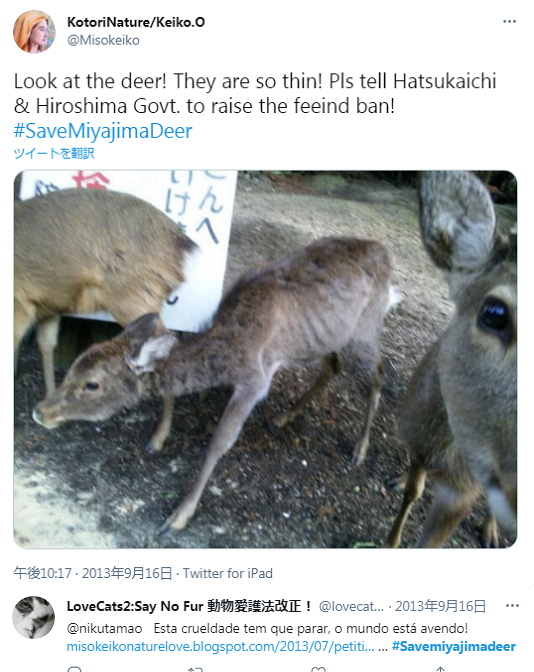Open LoveCats2's cat profile avatar
Screen dimensions: 534x672
tap(33, 617)
